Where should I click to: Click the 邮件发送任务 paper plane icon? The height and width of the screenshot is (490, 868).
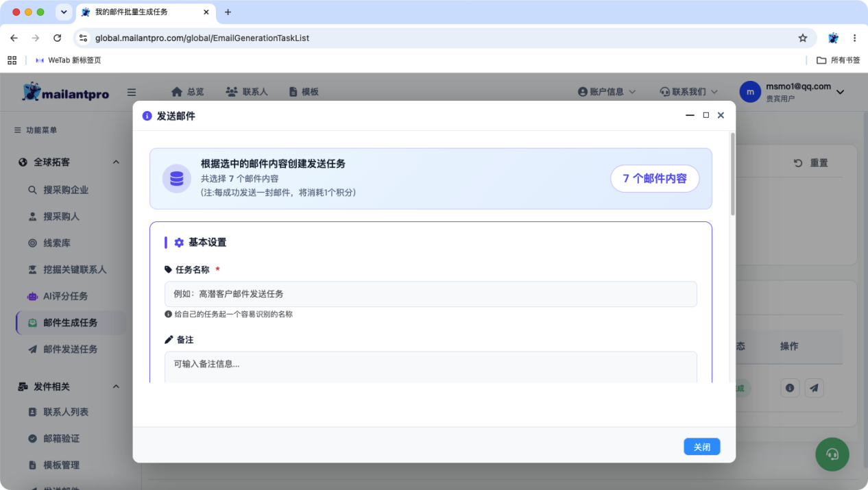click(x=32, y=349)
